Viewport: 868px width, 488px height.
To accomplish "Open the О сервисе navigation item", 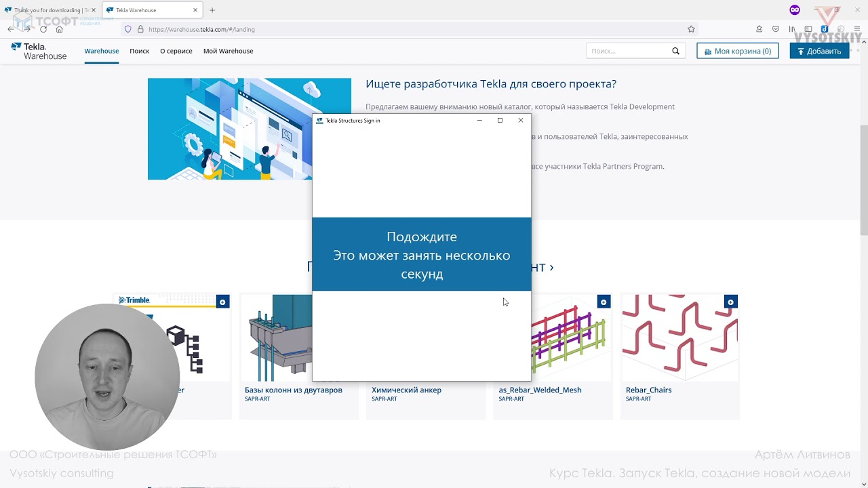I will point(176,51).
